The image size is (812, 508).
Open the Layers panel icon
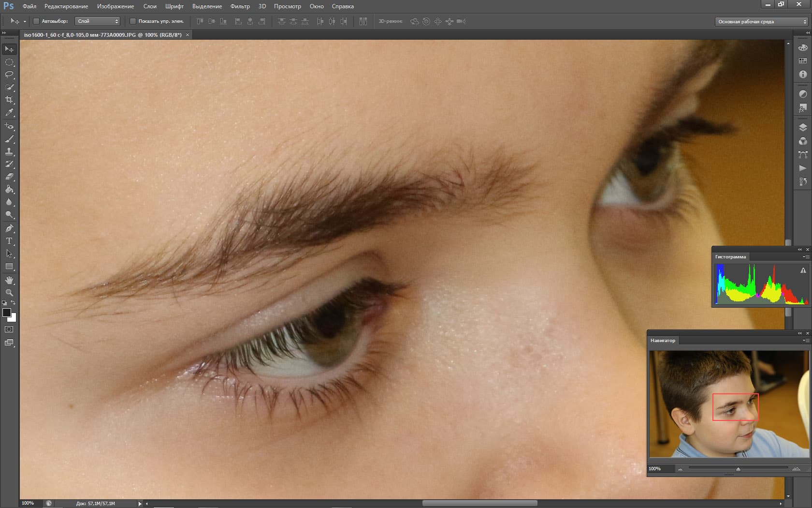pos(803,128)
